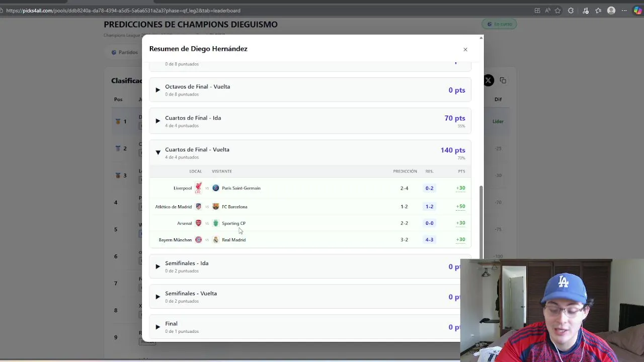Click the 70 pts total

455,118
